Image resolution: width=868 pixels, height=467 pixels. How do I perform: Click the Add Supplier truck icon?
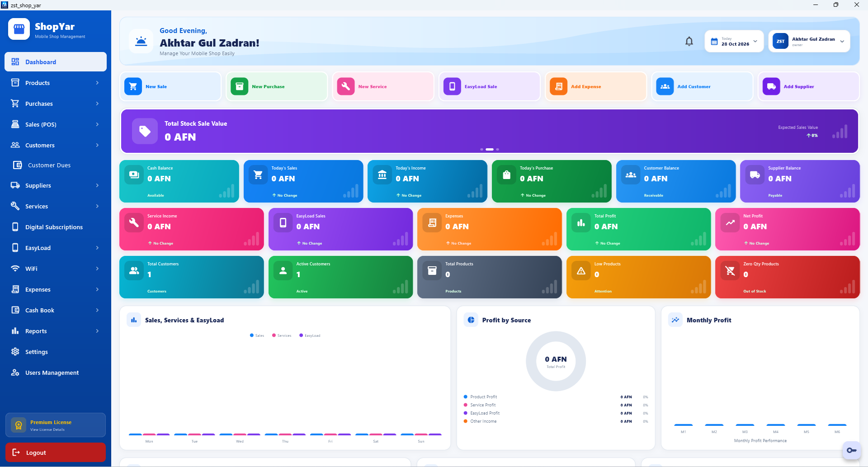pos(771,86)
